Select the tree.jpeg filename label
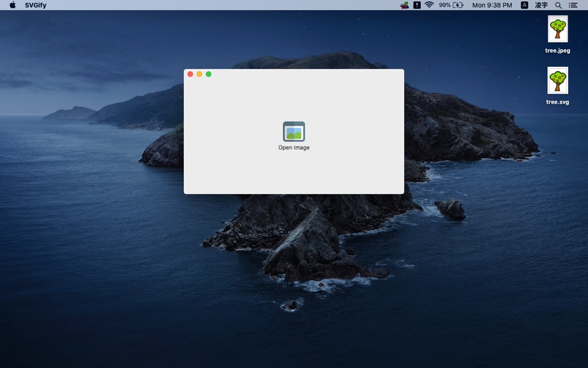Image resolution: width=588 pixels, height=368 pixels. 558,50
